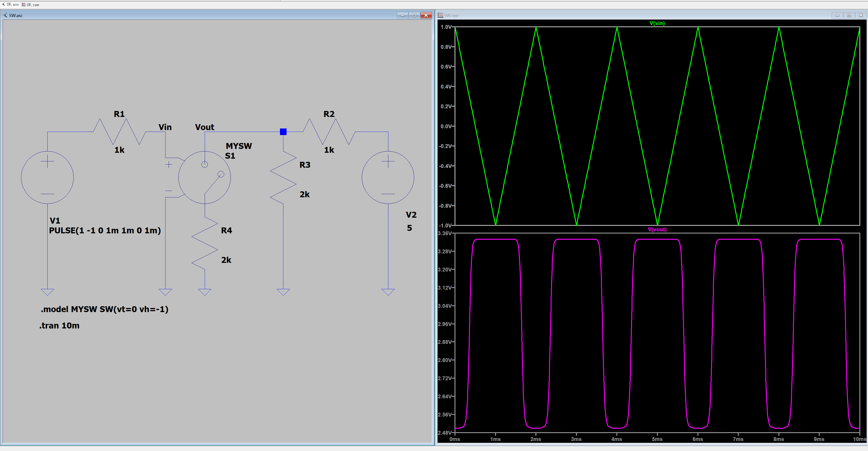
Task: Click the .tran 10m directive
Action: [x=59, y=325]
